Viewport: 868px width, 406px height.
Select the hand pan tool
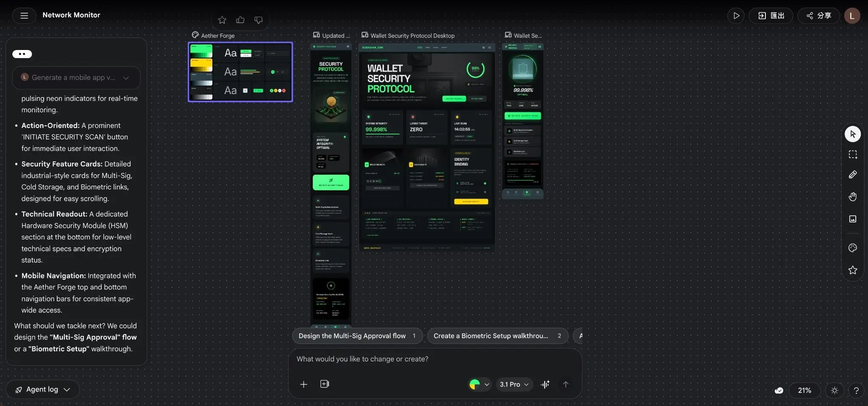853,197
